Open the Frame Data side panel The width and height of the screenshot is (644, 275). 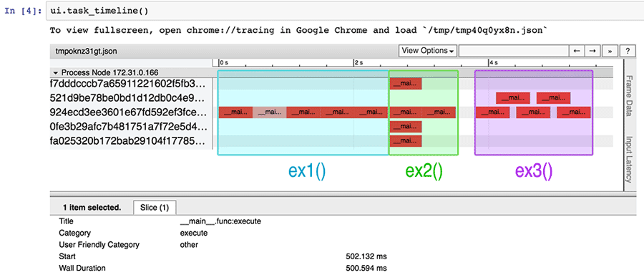pyautogui.click(x=628, y=96)
